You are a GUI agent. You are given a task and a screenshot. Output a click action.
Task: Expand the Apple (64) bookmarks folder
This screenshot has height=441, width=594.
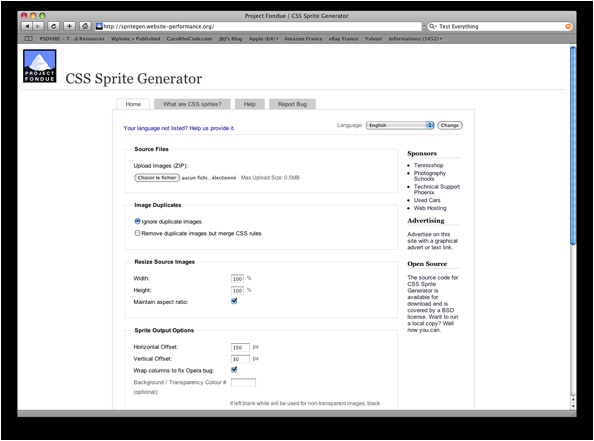point(263,39)
